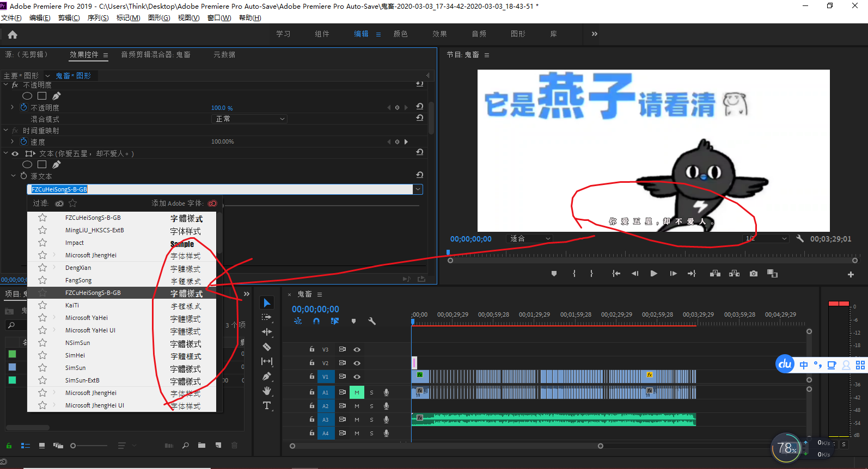Open the Program monitor button editor plus
The image size is (868, 469).
(851, 275)
